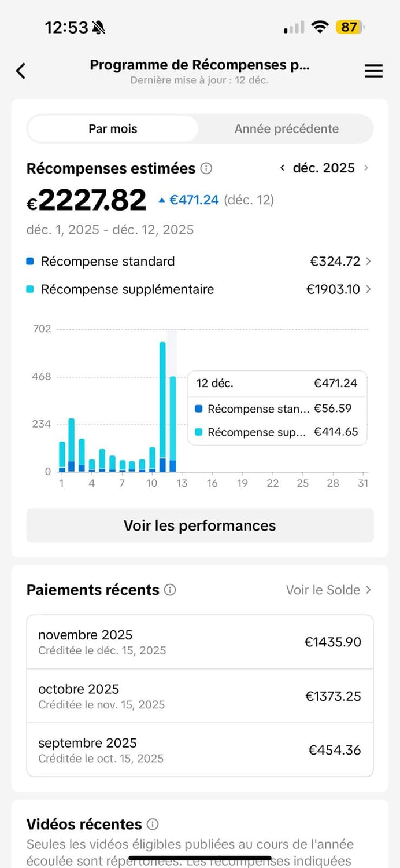Select the 12 déc. chart bar
Screen dimensions: 400x868
(x=172, y=422)
